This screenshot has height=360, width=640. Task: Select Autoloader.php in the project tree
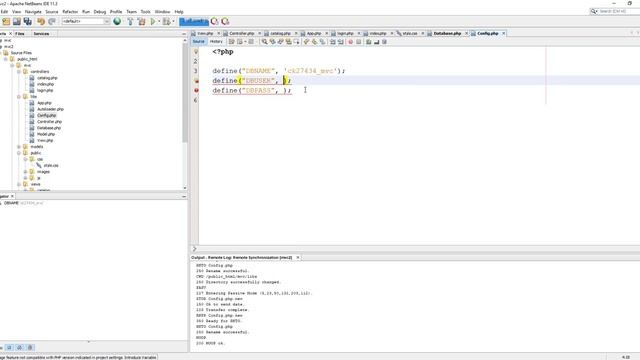point(50,109)
